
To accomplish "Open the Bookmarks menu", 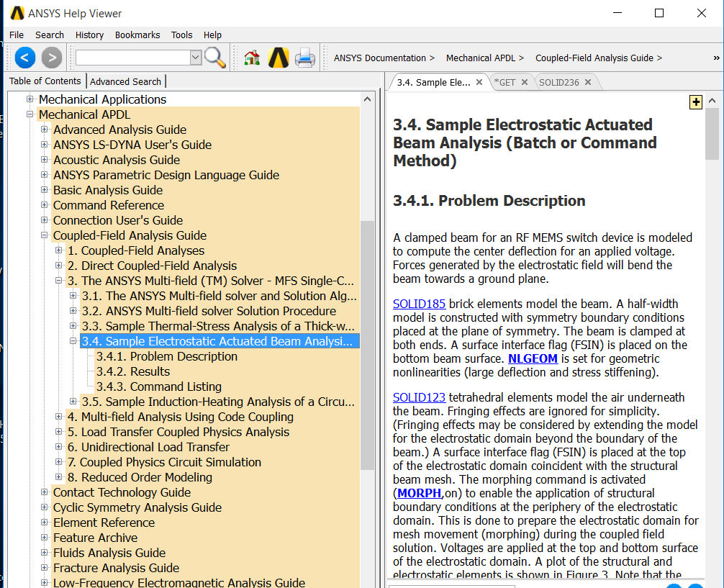I will (x=137, y=35).
